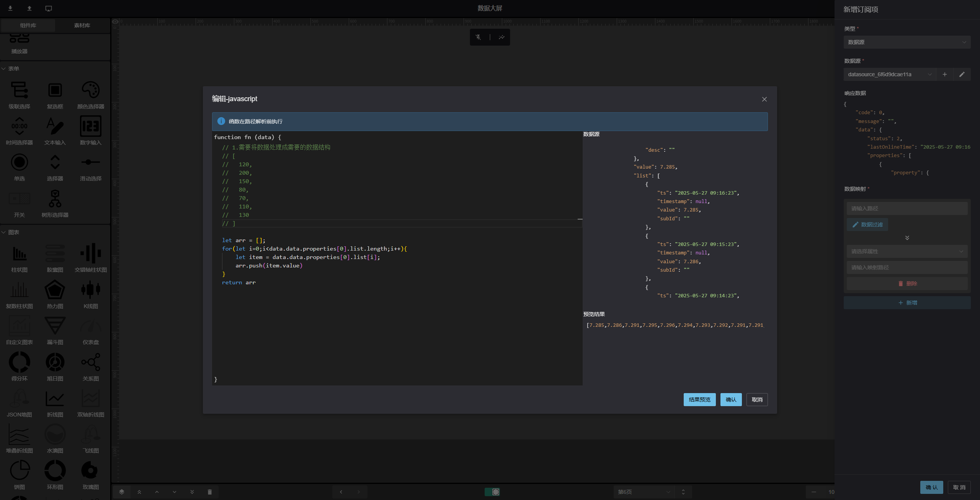Click the 删除 delete mapping button

907,284
